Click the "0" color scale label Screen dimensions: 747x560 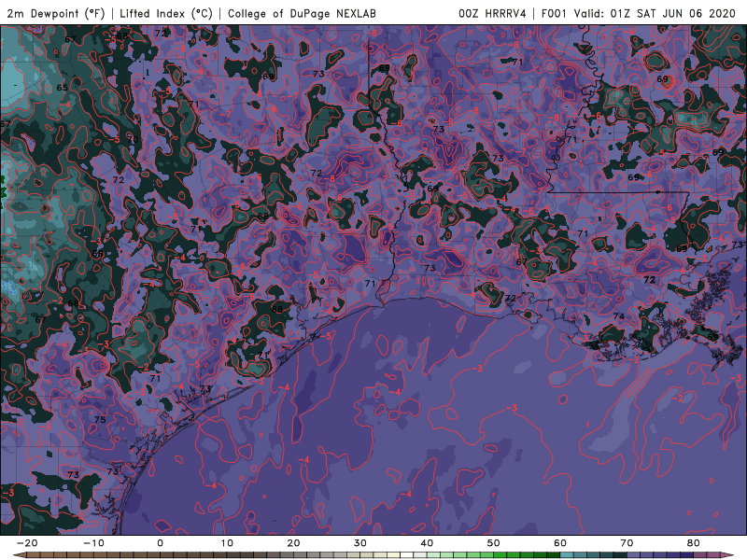point(160,543)
